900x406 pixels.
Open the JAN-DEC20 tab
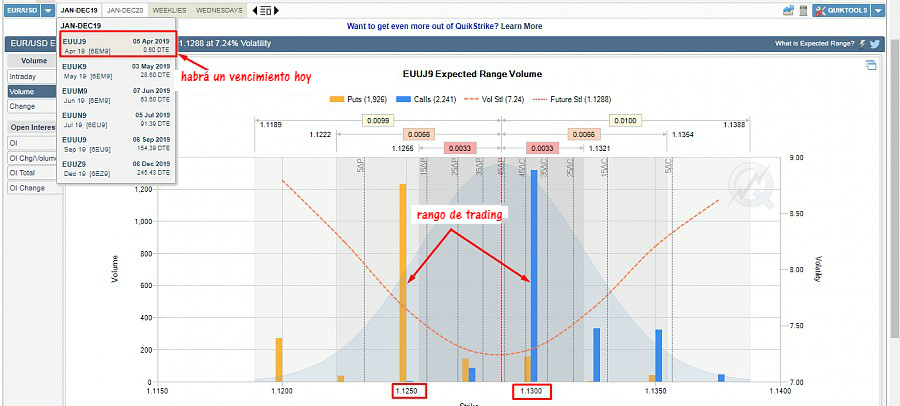point(126,10)
